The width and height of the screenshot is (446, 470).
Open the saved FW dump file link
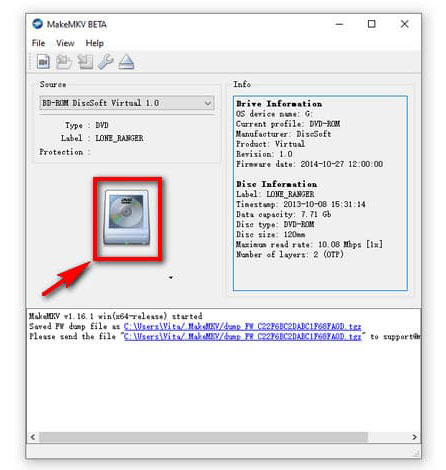click(x=242, y=326)
